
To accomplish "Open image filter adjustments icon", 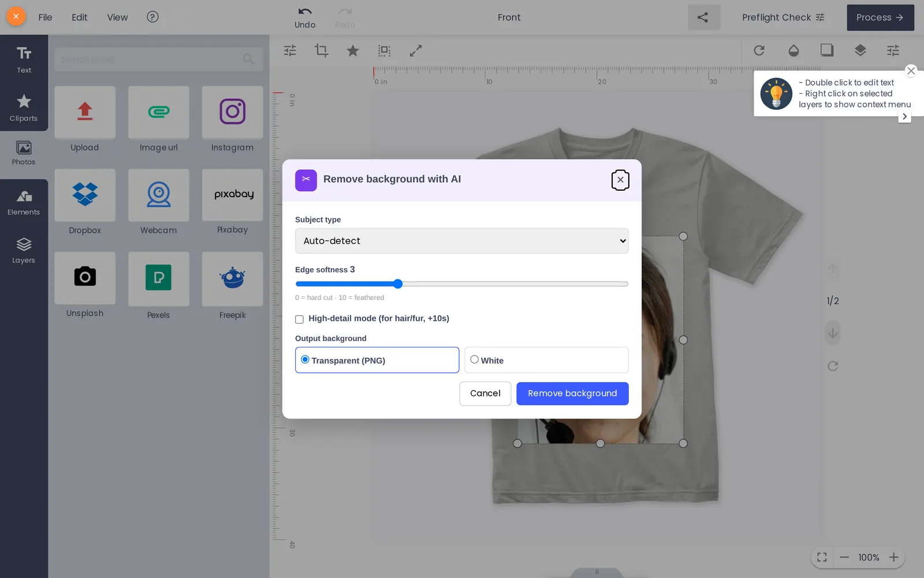I will tap(290, 50).
